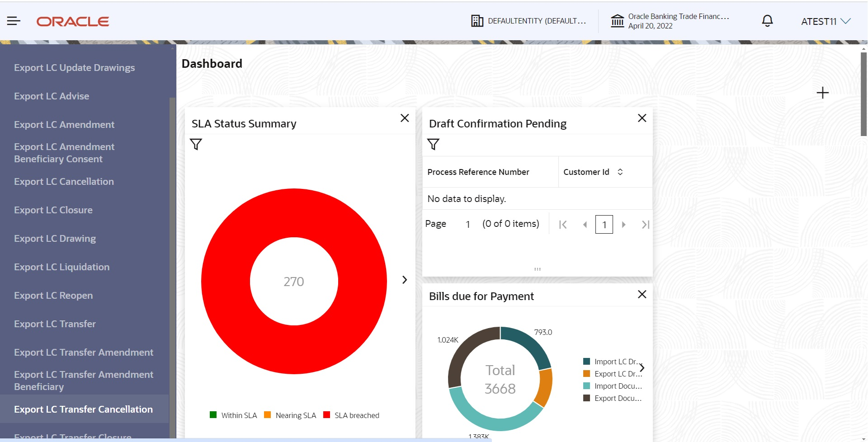Toggle Within SLA legend item
Screen dimensions: 868x442
pos(233,415)
